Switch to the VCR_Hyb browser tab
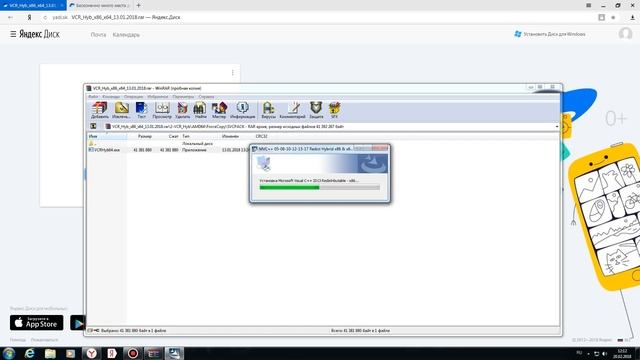The width and height of the screenshot is (640, 360). [33, 5]
